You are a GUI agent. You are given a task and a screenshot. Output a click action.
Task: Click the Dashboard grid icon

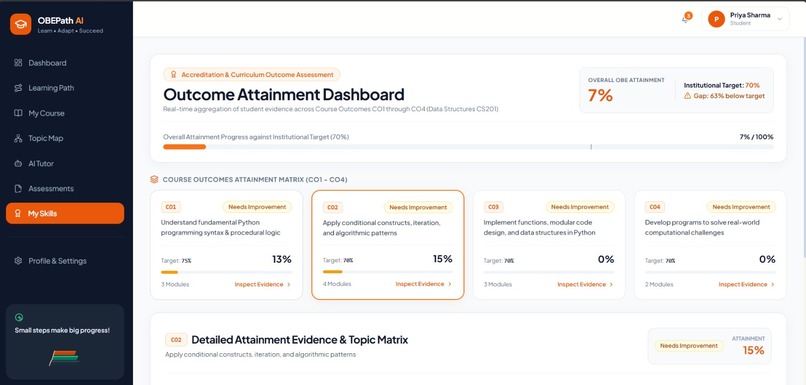18,63
